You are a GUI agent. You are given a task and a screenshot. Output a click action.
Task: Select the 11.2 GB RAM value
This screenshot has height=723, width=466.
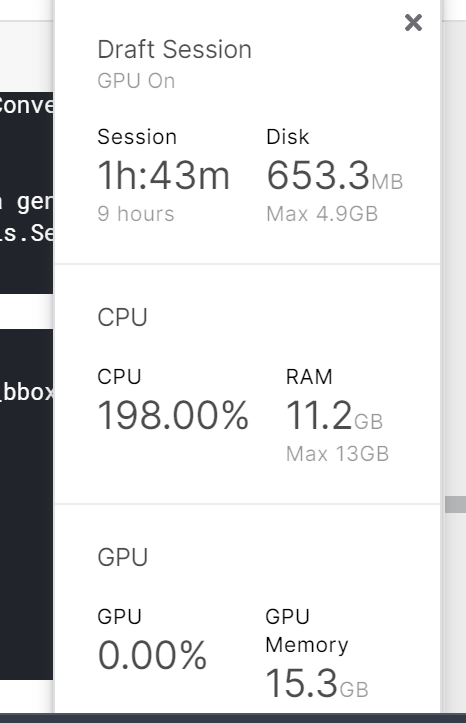pos(334,415)
